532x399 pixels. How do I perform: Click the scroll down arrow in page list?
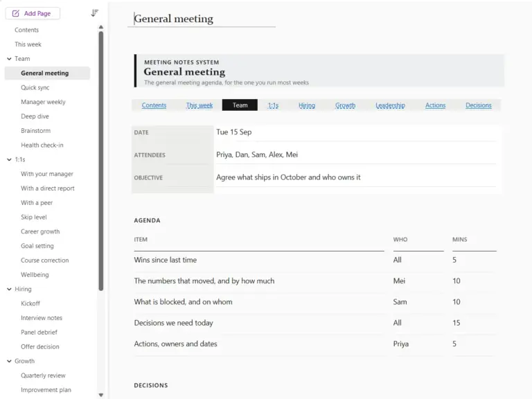click(x=100, y=395)
